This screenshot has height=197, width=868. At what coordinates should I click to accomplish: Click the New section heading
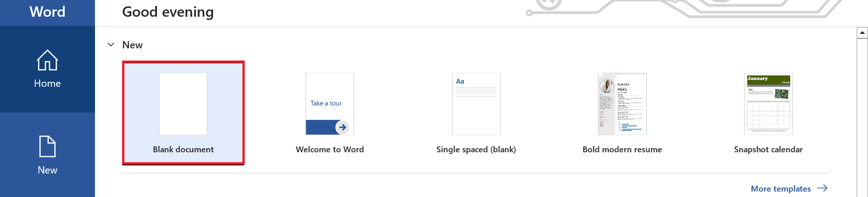click(133, 45)
